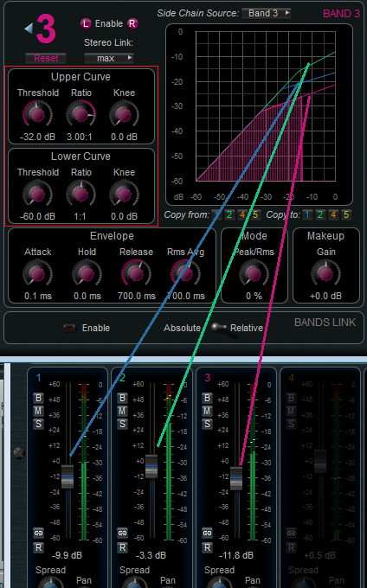Toggle bypass B on channel 1

[38, 398]
